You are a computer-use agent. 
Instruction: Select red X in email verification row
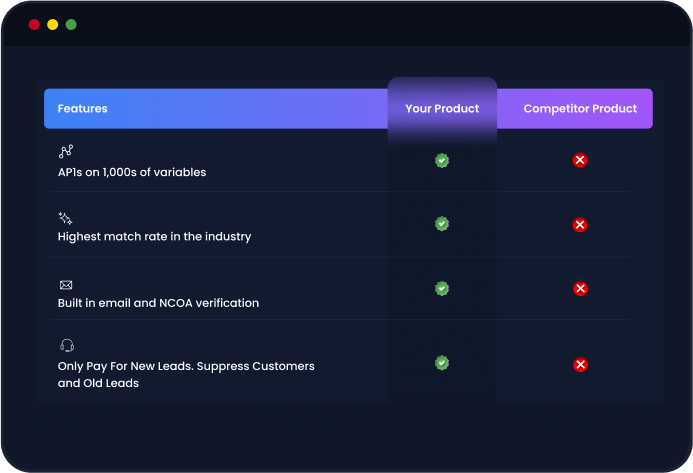pyautogui.click(x=580, y=289)
